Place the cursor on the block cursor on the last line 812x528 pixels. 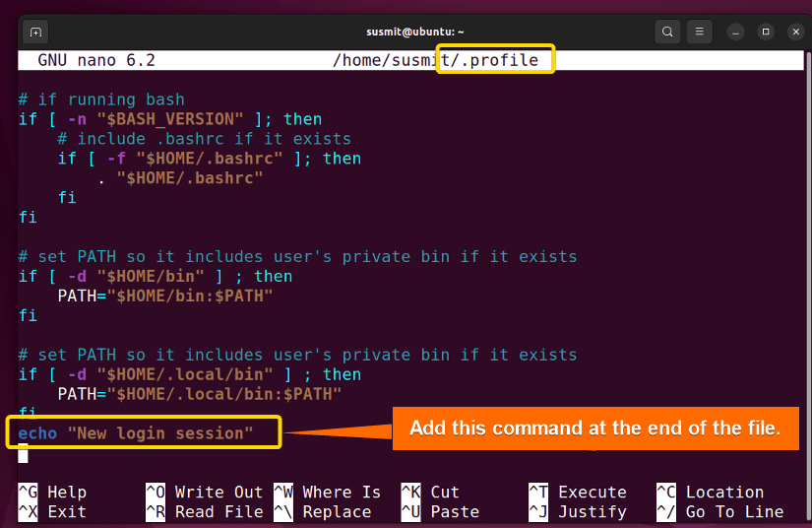(23, 454)
